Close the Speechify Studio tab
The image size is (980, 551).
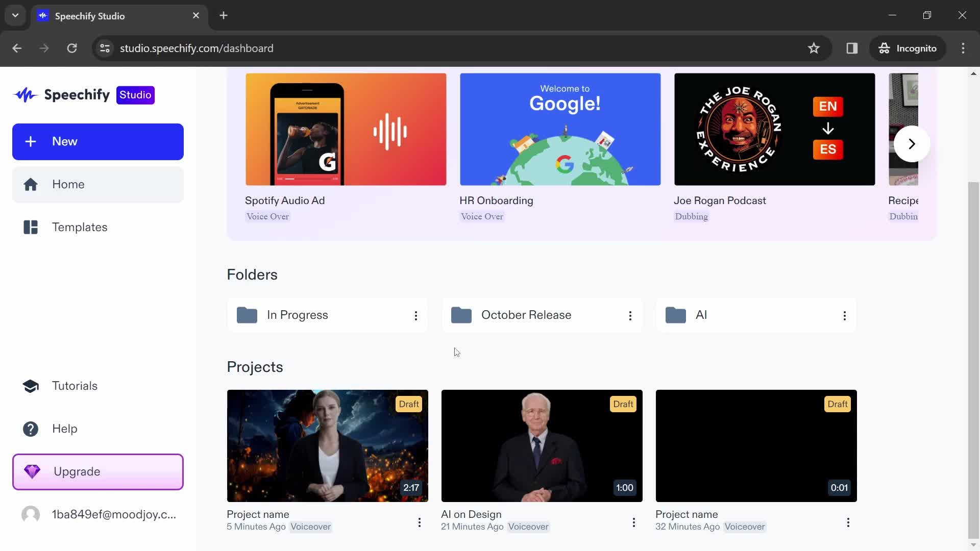point(196,16)
